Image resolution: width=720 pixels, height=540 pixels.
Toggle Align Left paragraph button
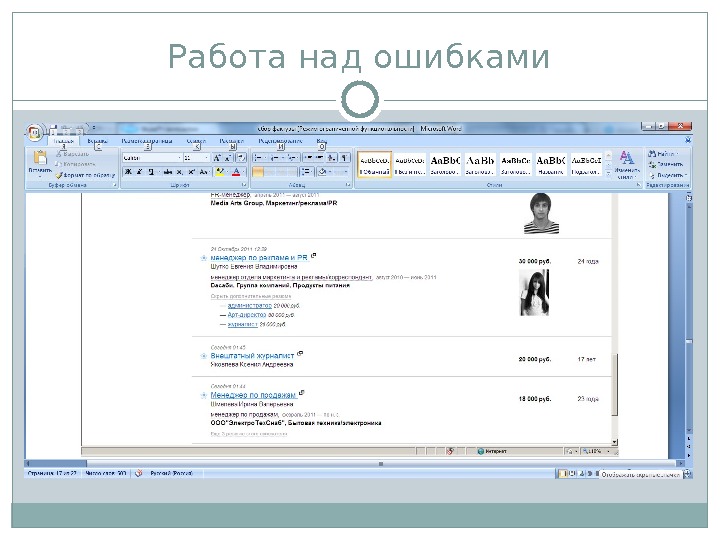tap(258, 172)
